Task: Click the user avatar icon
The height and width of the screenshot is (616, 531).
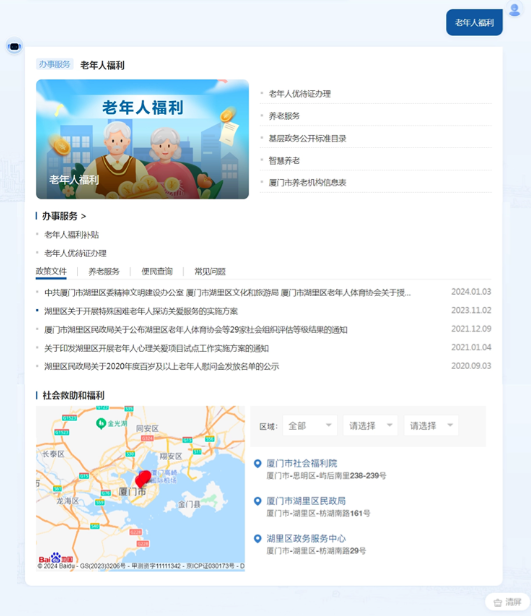Action: pyautogui.click(x=514, y=9)
